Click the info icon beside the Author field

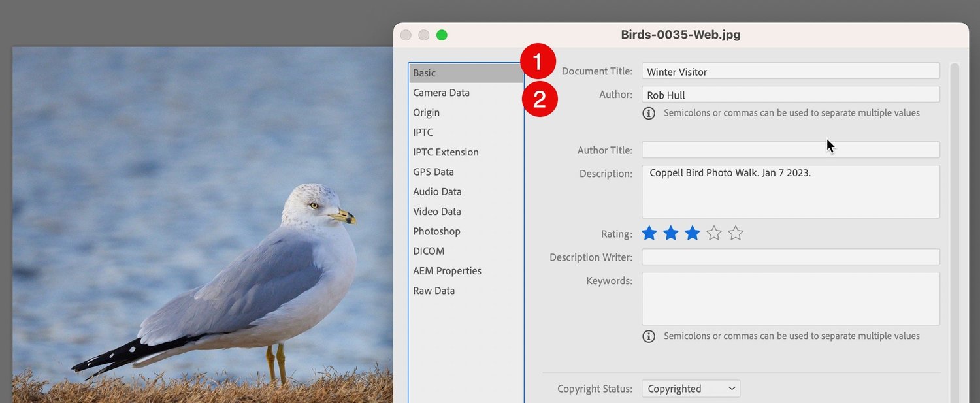click(649, 112)
